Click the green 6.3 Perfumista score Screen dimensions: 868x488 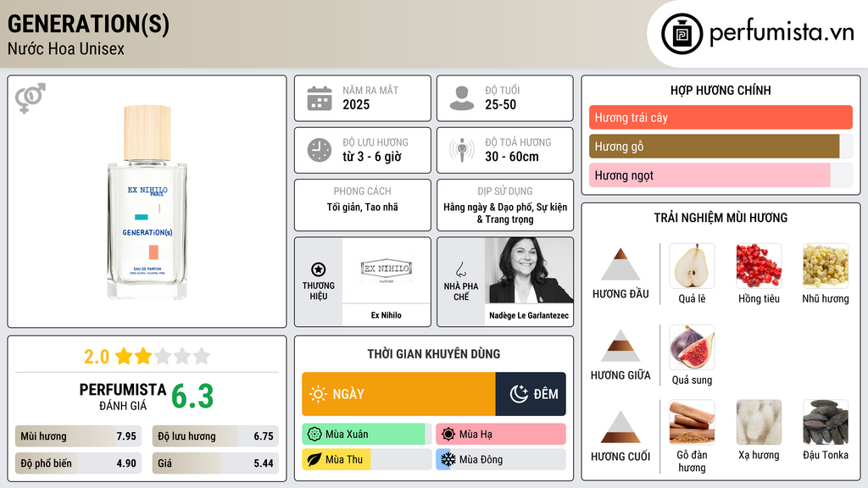coord(192,396)
